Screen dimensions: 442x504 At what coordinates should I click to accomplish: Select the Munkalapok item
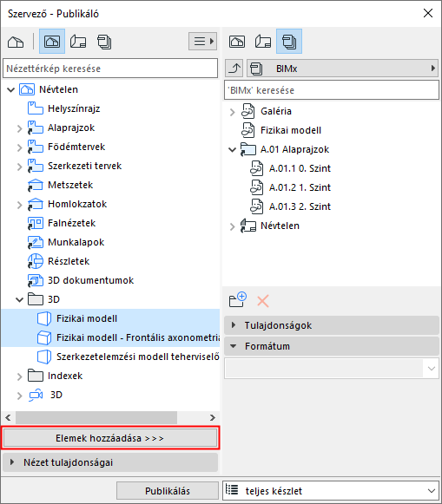click(76, 242)
